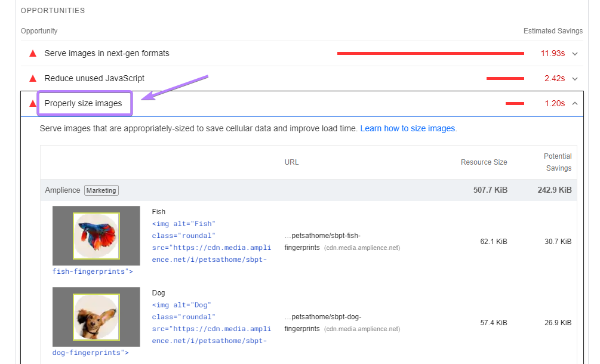
Task: Expand the Serve images in next-gen formats row
Action: pyautogui.click(x=574, y=53)
